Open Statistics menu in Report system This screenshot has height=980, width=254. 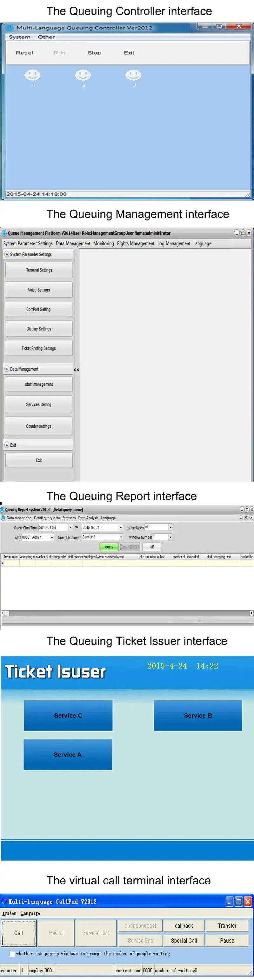click(69, 518)
